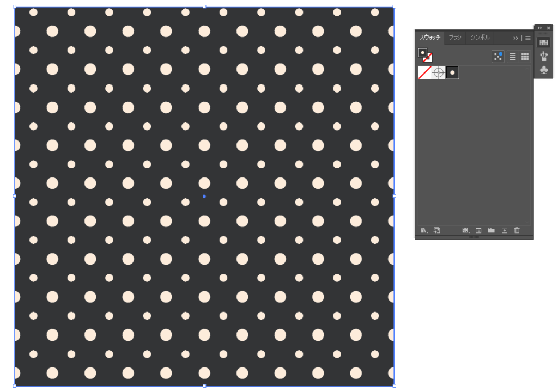Open the Swatch Libraries menu icon
This screenshot has height=392, width=558.
(423, 230)
